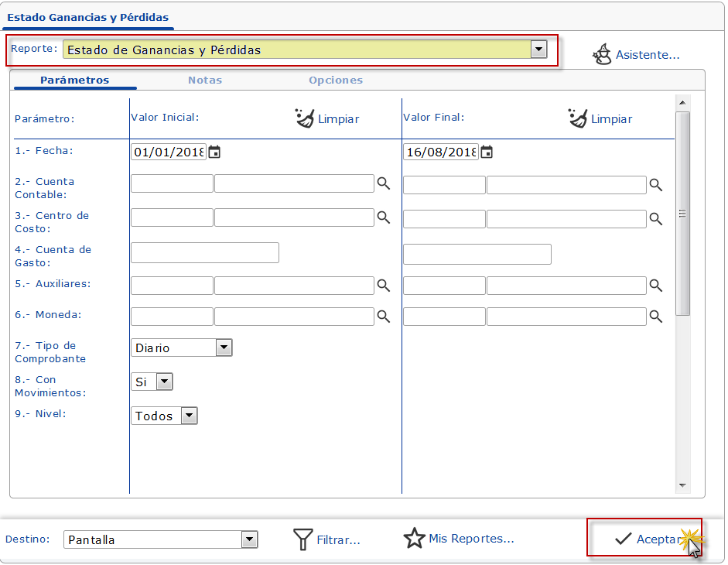Click the initial Cuenta de Gasto field
The width and height of the screenshot is (728, 565).
(x=204, y=253)
